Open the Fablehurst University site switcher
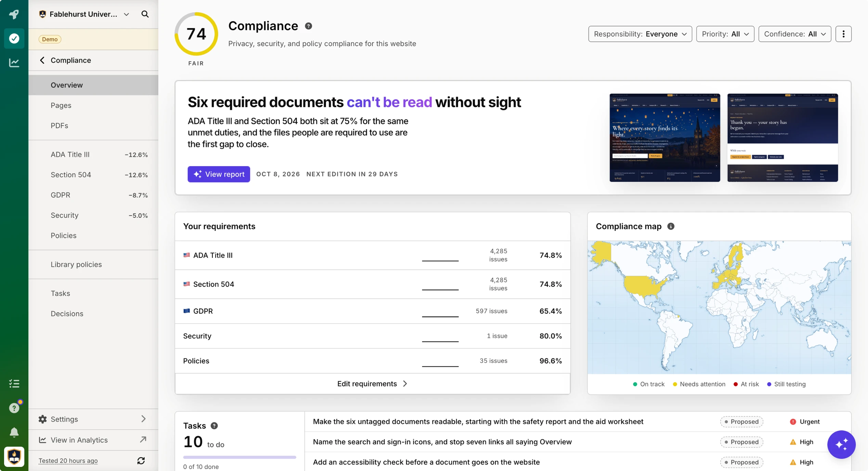 pyautogui.click(x=84, y=14)
